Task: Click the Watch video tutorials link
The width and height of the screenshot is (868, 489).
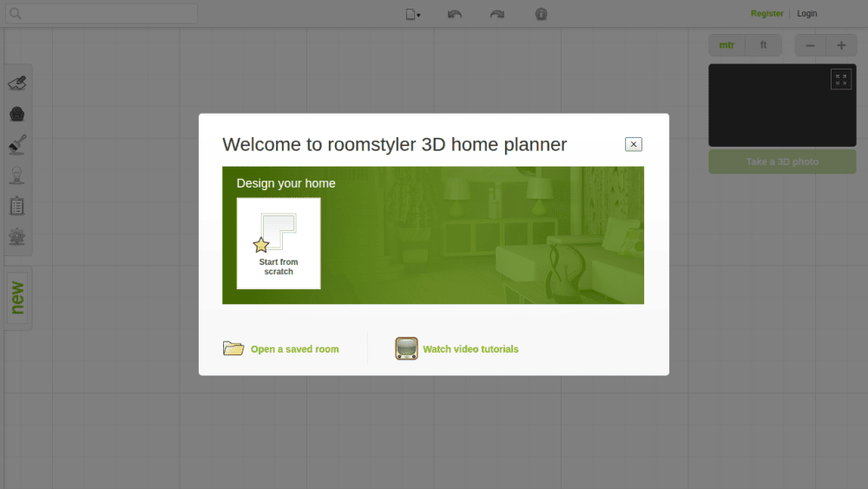Action: (x=470, y=349)
